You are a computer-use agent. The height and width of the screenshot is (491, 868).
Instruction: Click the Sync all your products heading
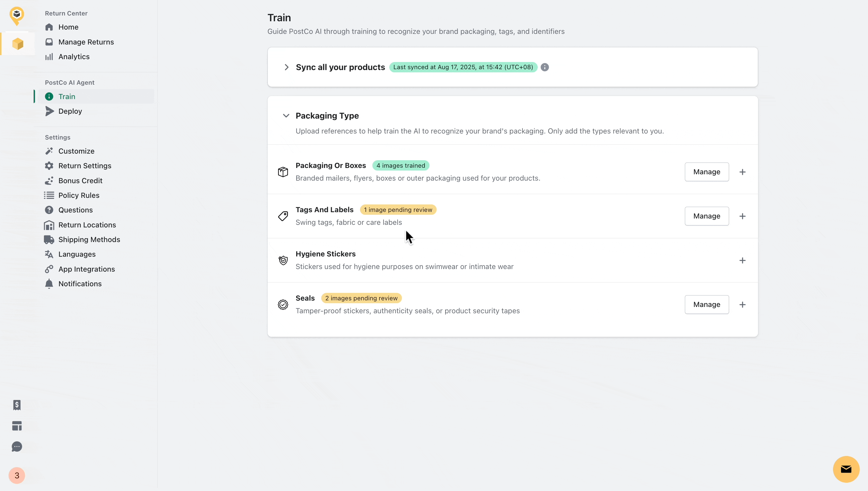coord(340,67)
